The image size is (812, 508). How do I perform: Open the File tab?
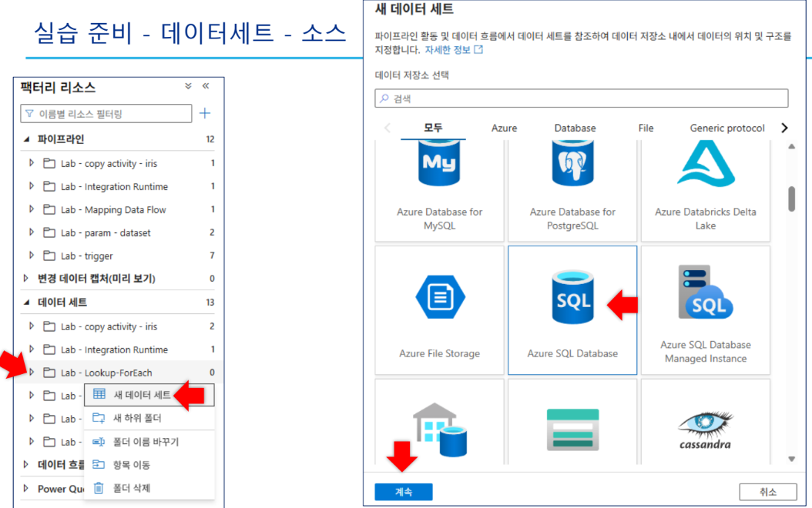646,128
